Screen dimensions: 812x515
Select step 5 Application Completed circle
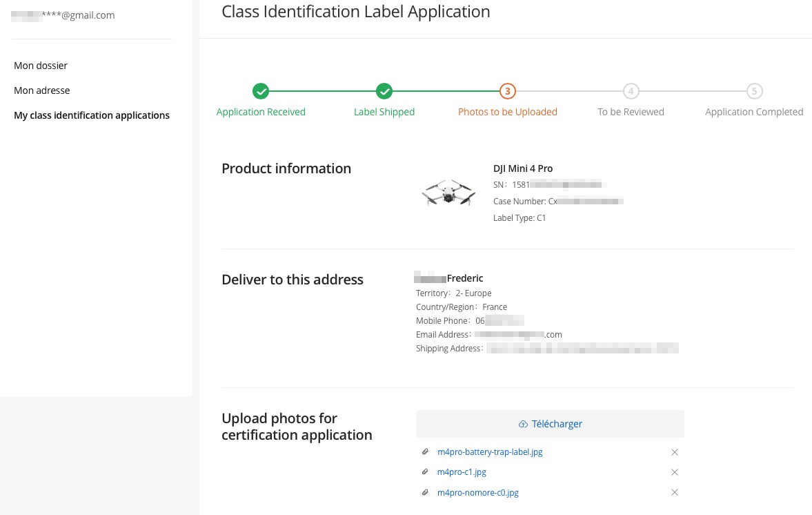(754, 91)
